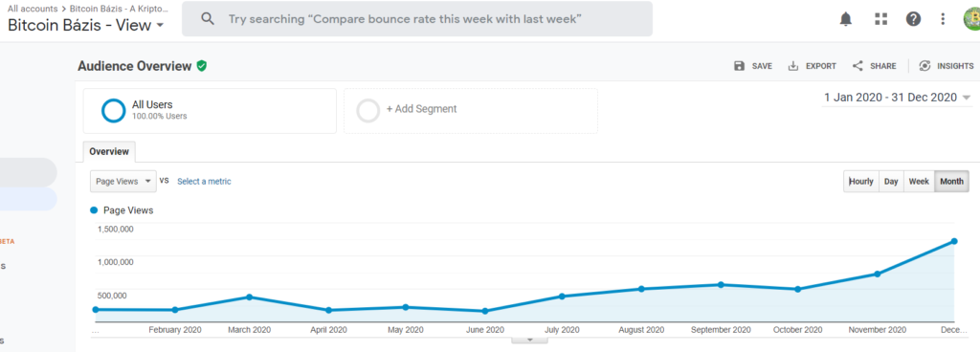This screenshot has width=980, height=352.
Task: Click the December data point on chart
Action: [x=954, y=241]
